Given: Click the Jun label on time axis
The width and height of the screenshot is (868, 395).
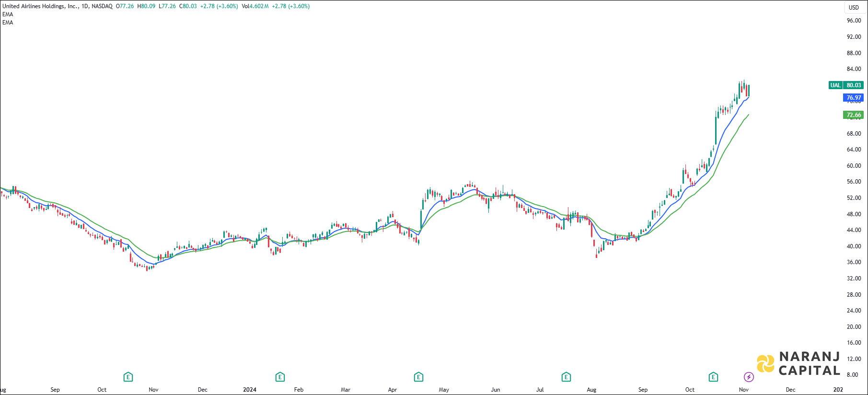Looking at the screenshot, I should click(496, 389).
